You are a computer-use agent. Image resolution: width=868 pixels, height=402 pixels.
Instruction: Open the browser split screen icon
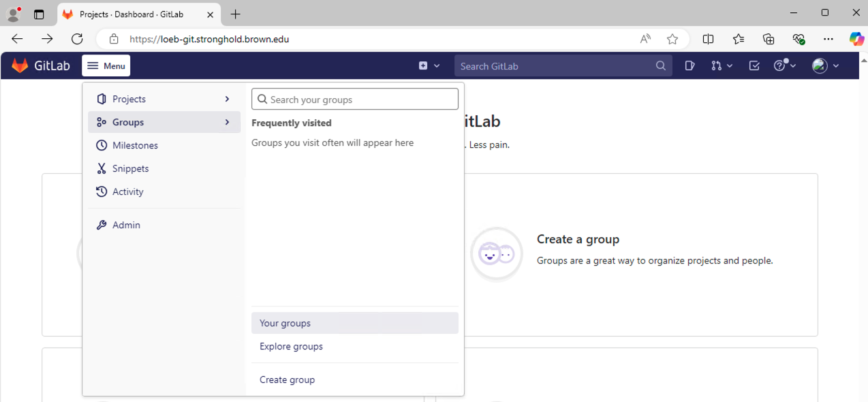click(708, 39)
